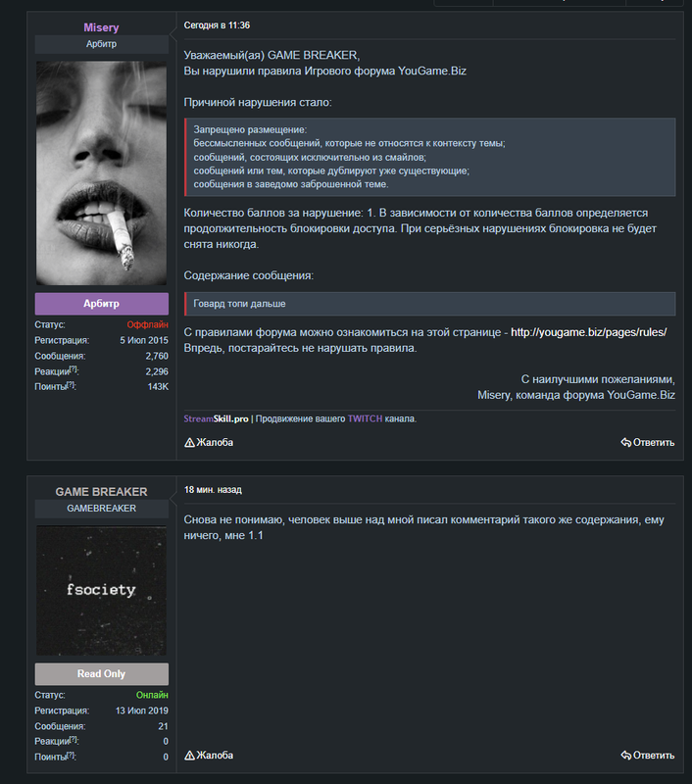The height and width of the screenshot is (784, 692).
Task: Visit the StreamSkill.pro signature link
Action: (216, 418)
